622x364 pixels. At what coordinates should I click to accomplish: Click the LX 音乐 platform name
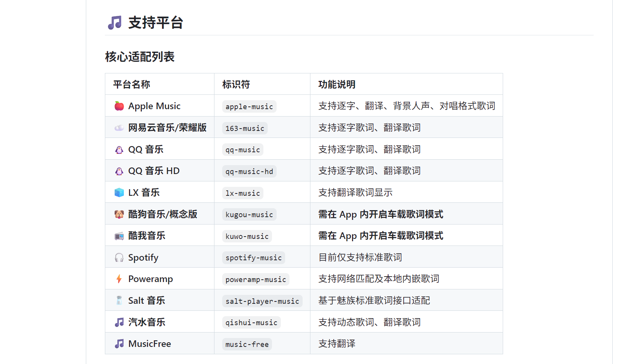[x=144, y=193]
